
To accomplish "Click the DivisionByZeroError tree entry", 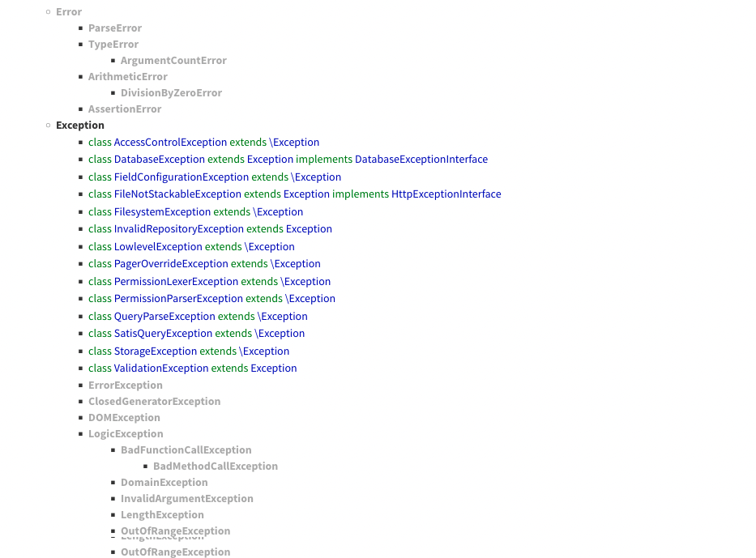I will (x=171, y=93).
